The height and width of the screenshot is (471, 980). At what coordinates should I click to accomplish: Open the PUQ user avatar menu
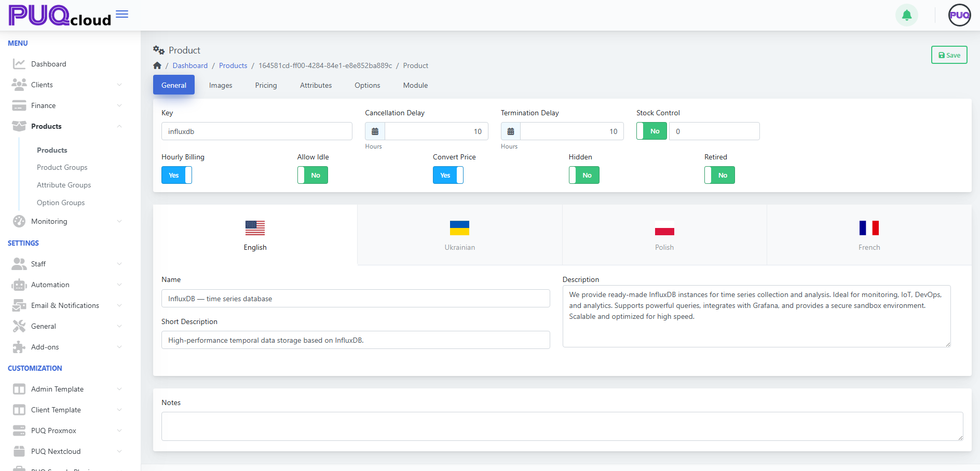click(959, 15)
